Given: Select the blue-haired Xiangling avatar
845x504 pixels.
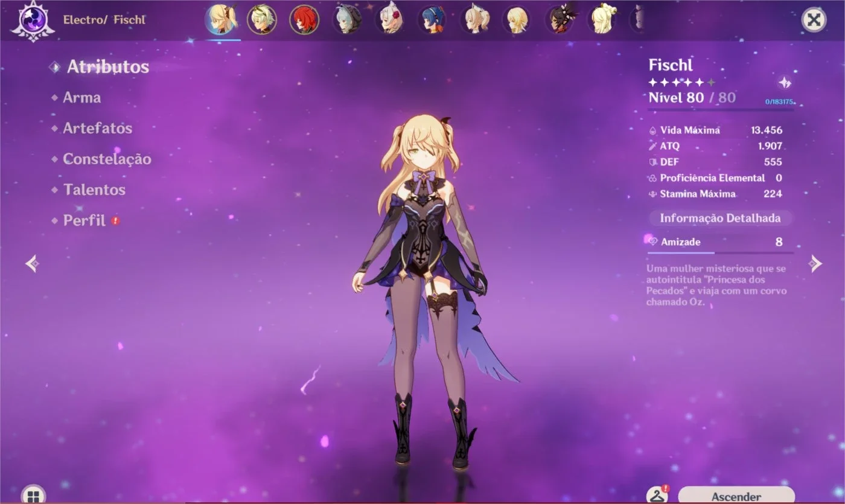Looking at the screenshot, I should [433, 19].
